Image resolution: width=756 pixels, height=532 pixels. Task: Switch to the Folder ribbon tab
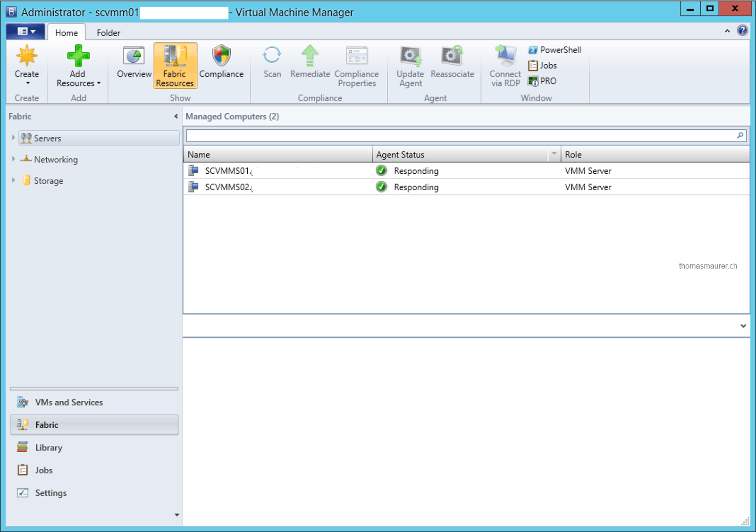pyautogui.click(x=109, y=33)
